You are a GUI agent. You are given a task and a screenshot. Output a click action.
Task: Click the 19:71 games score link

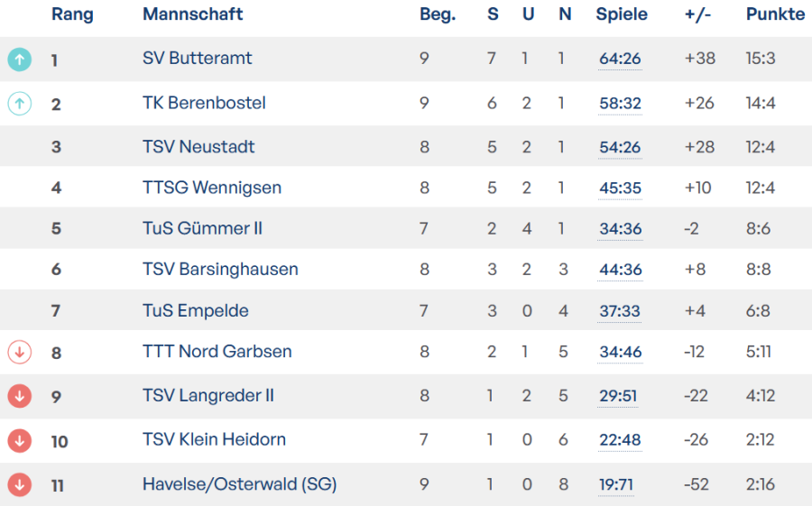click(x=616, y=485)
